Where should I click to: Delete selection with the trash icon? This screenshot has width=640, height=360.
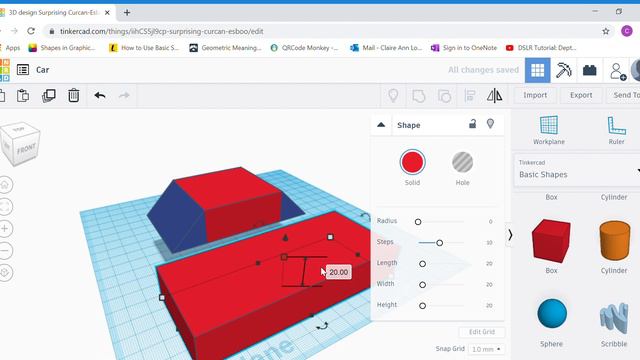(73, 96)
